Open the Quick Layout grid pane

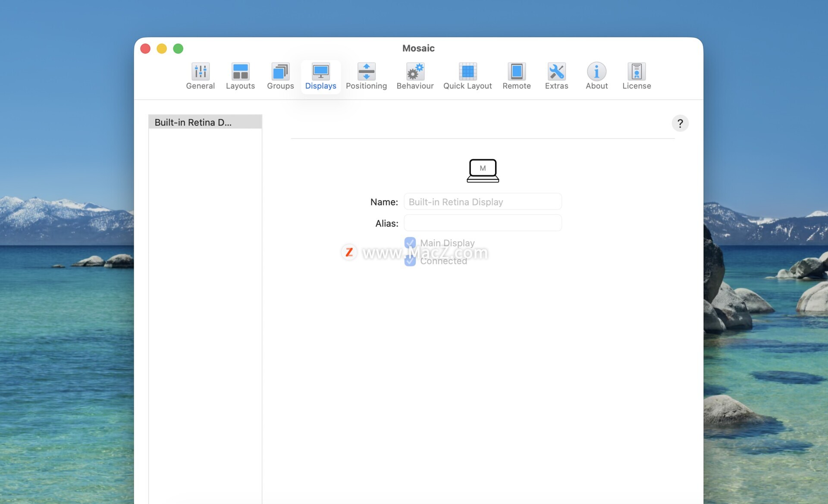point(467,76)
